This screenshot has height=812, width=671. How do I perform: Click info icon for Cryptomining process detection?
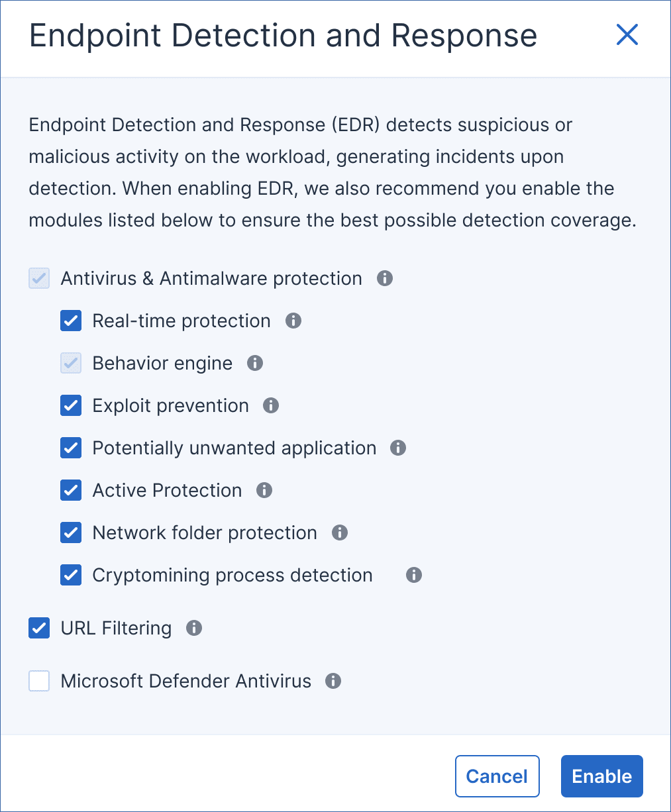click(x=414, y=575)
